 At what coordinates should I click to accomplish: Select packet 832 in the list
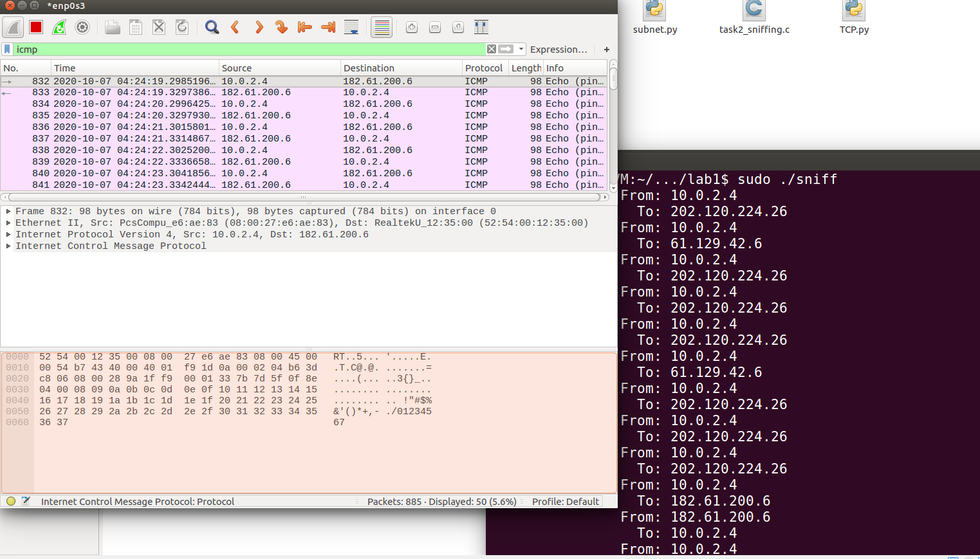point(304,81)
